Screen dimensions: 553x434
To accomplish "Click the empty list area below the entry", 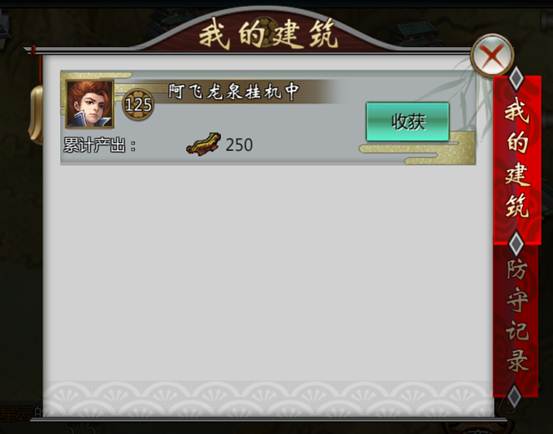I will [x=268, y=271].
